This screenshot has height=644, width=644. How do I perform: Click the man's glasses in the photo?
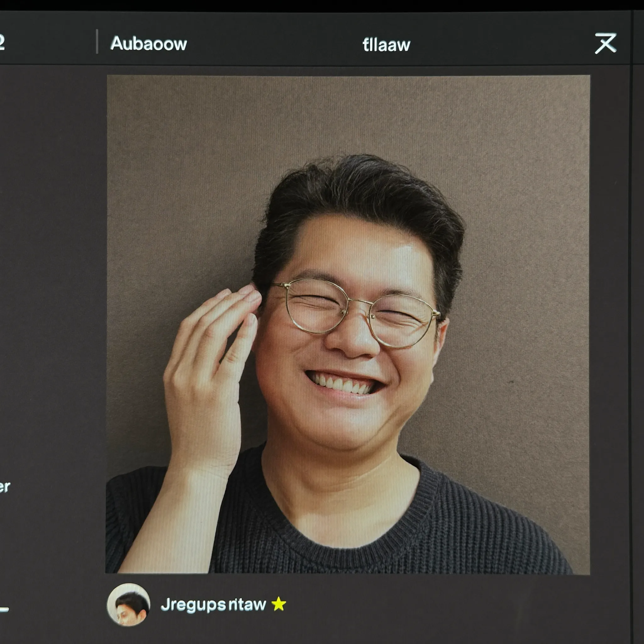[x=355, y=312]
